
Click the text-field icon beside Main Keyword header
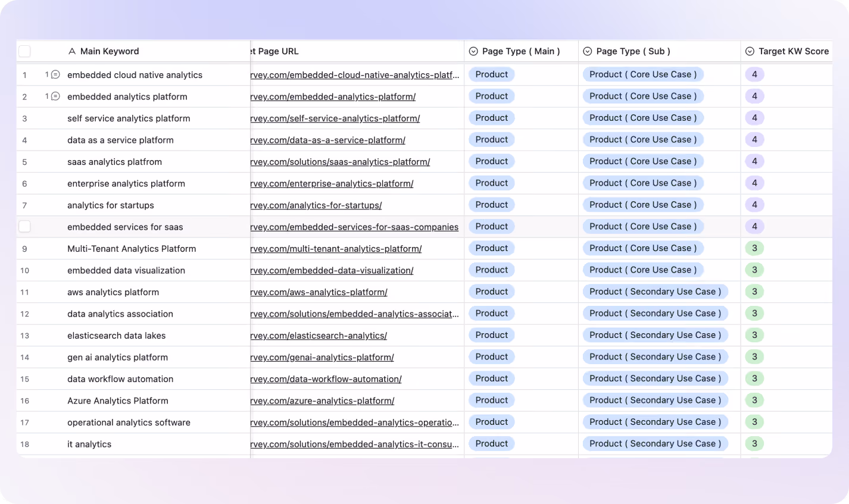[x=72, y=51]
